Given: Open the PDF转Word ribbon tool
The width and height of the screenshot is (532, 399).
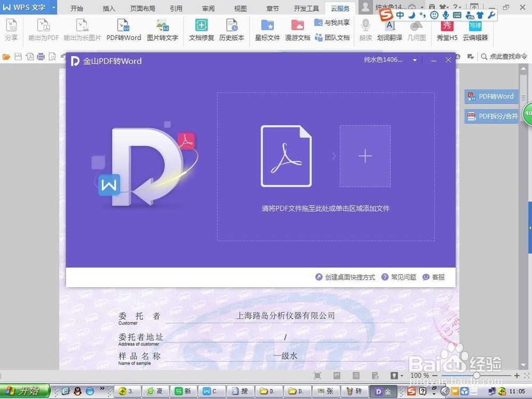Looking at the screenshot, I should [x=123, y=30].
